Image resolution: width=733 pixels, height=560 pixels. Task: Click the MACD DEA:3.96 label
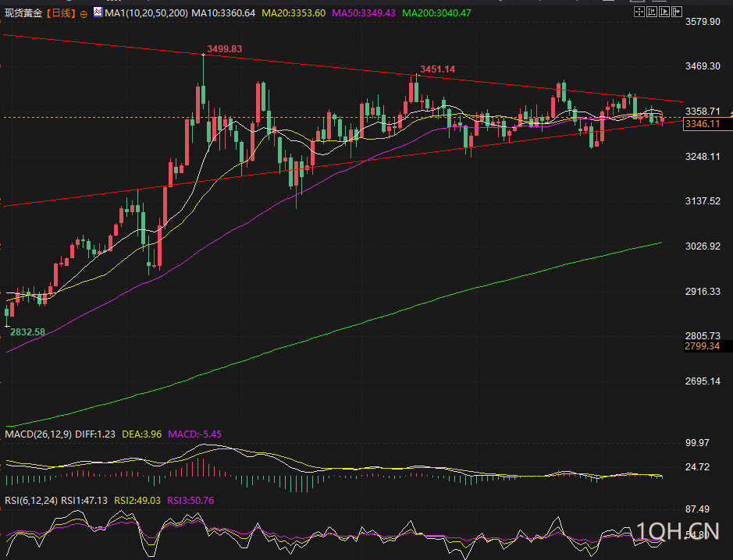tap(142, 434)
